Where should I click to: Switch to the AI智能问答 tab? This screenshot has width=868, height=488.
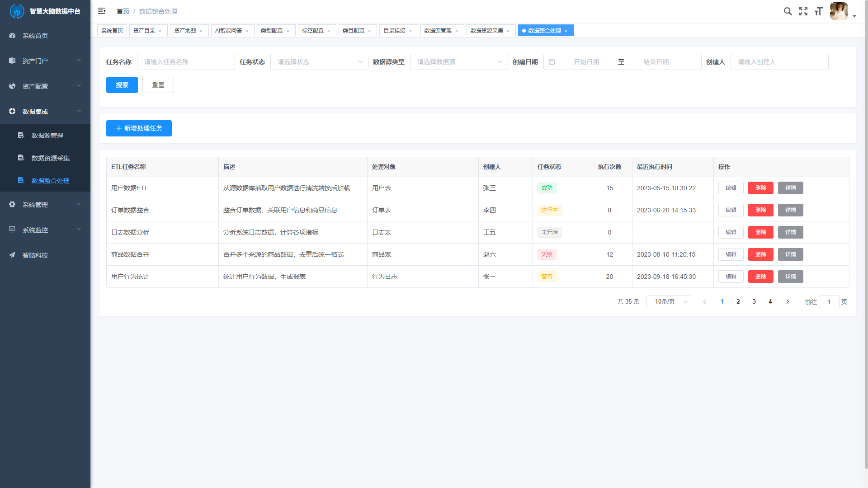[228, 31]
